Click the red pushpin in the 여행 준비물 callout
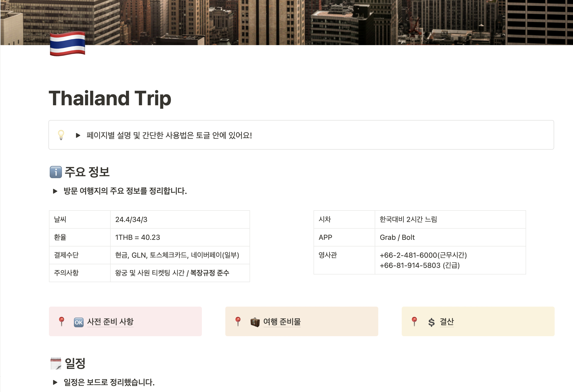573x392 pixels. tap(238, 321)
